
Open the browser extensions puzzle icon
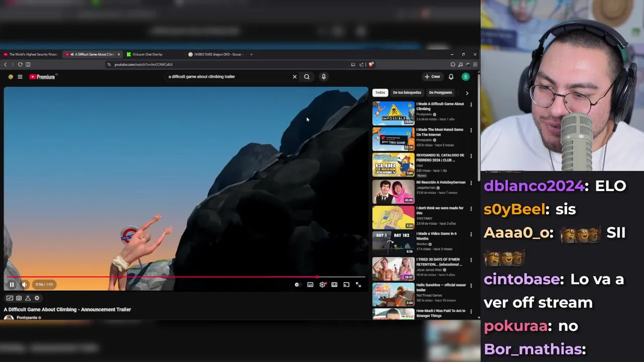coord(453,64)
